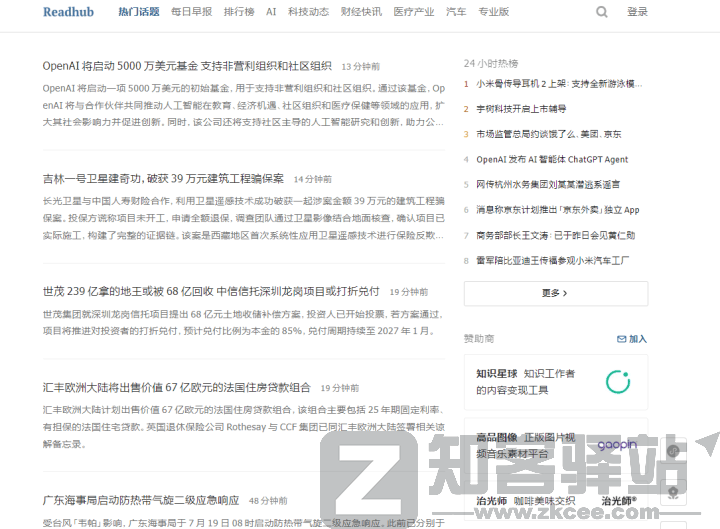Image resolution: width=720 pixels, height=529 pixels.
Task: Open the 每日早报 tab
Action: point(191,12)
